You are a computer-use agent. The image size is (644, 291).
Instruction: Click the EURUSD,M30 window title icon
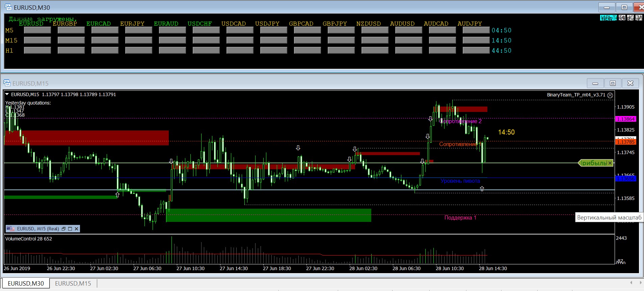[x=8, y=7]
